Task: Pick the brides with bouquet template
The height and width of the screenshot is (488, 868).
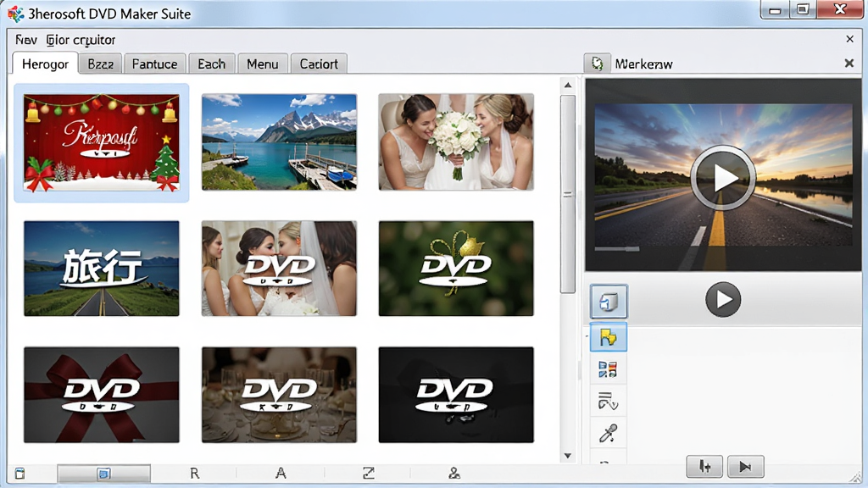Action: pyautogui.click(x=456, y=142)
